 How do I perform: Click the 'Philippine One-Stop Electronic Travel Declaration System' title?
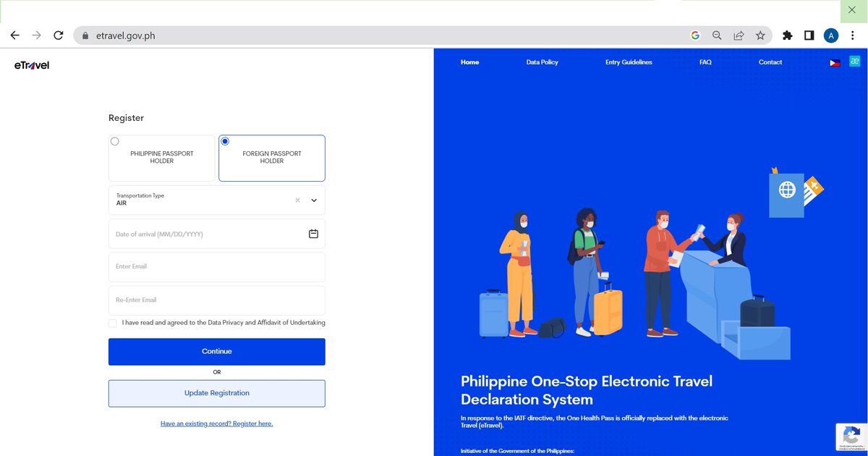587,390
